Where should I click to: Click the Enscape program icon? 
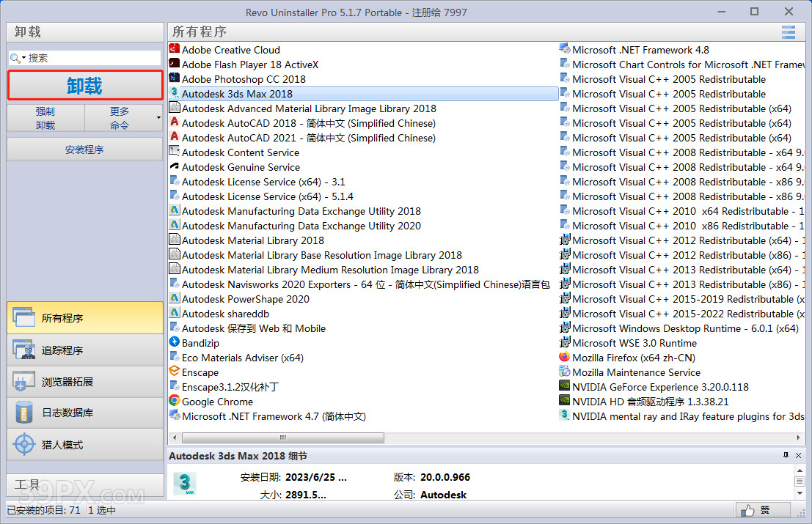175,372
